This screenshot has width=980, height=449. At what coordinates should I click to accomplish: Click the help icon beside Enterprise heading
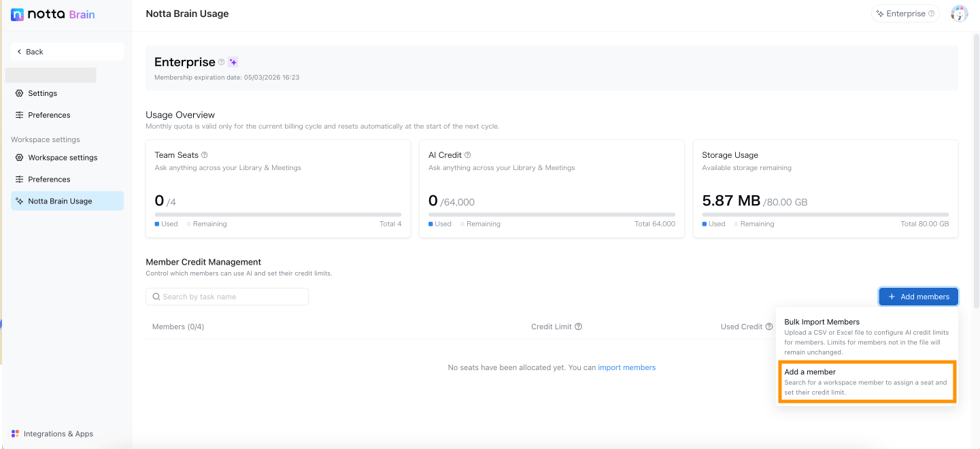(x=221, y=62)
